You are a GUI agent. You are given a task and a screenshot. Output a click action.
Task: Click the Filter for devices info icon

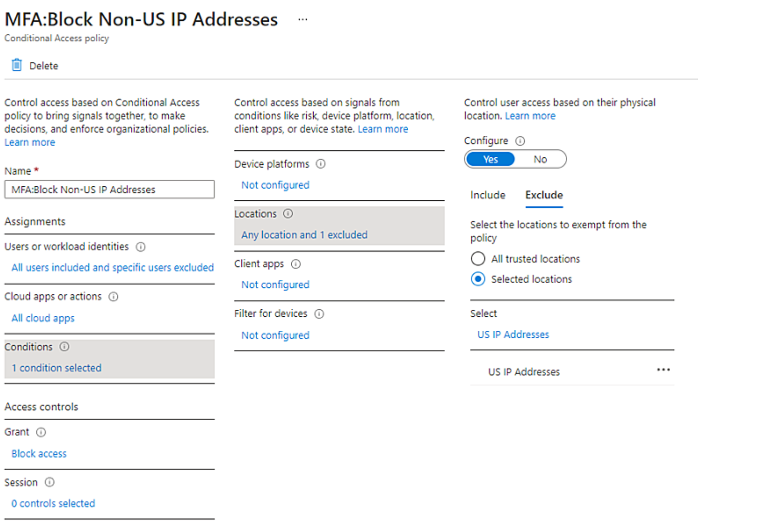click(x=319, y=314)
